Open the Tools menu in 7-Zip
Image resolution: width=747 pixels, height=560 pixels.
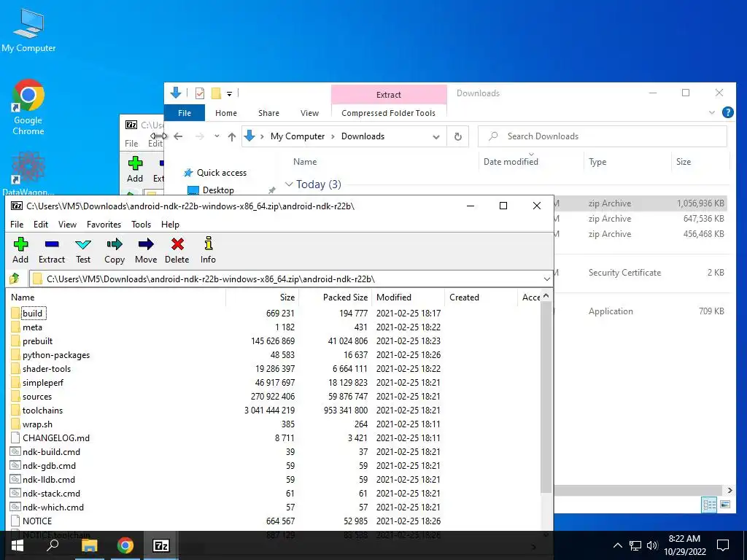[141, 225]
